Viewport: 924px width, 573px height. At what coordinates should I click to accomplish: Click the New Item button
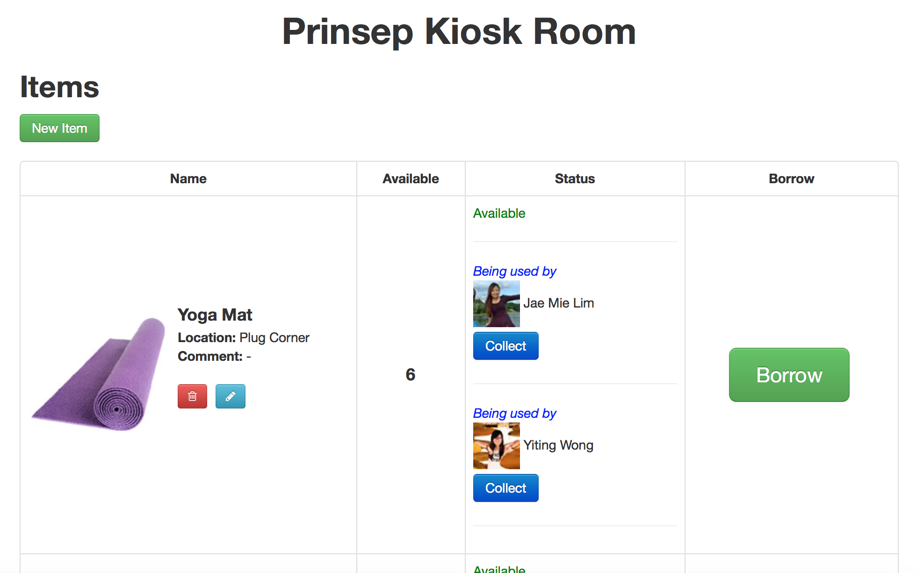59,128
